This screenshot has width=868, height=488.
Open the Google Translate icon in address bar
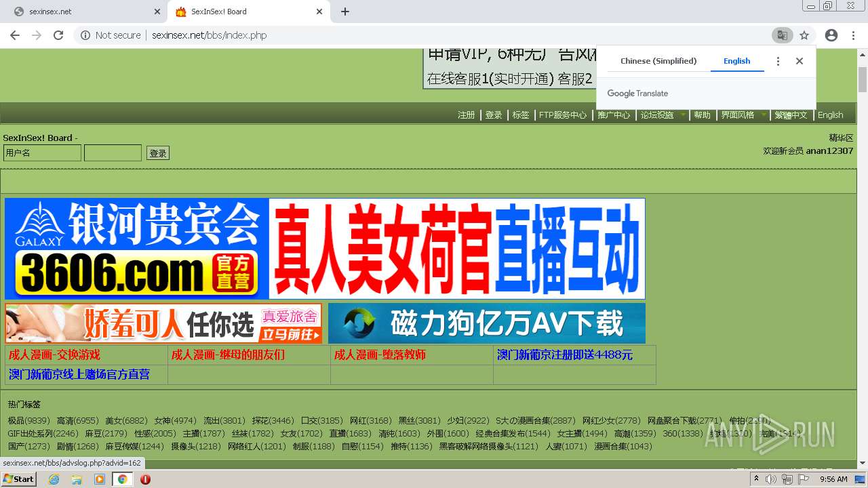[x=782, y=35]
